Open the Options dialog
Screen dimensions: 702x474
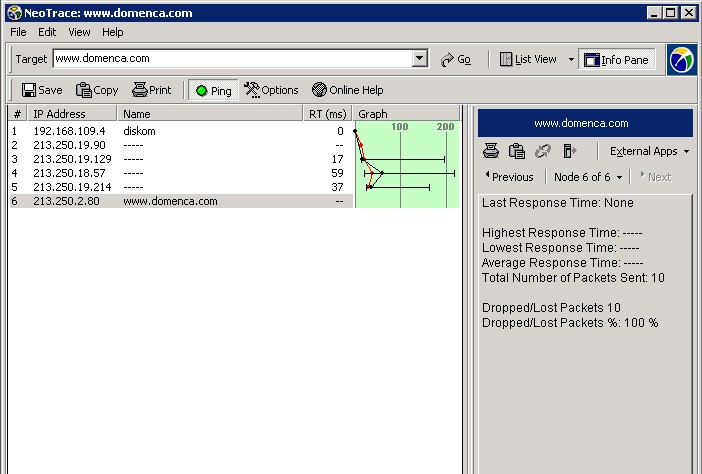(x=271, y=90)
